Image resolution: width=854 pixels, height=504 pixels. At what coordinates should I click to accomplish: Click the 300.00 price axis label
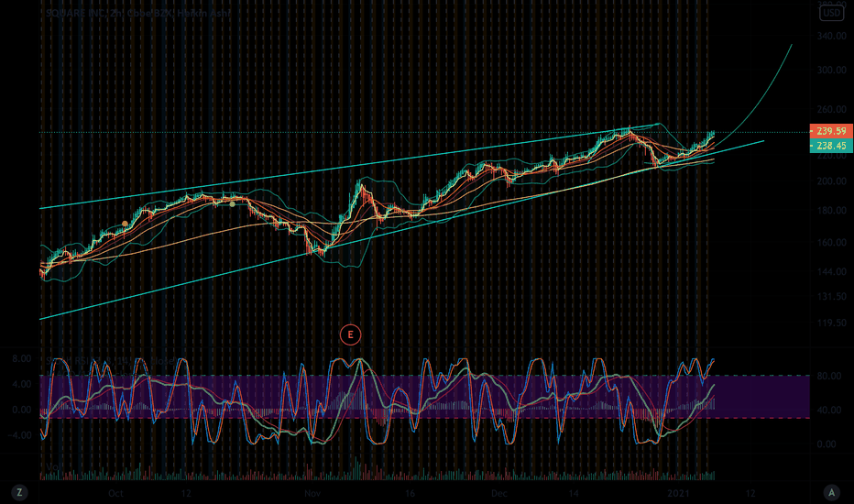point(831,71)
